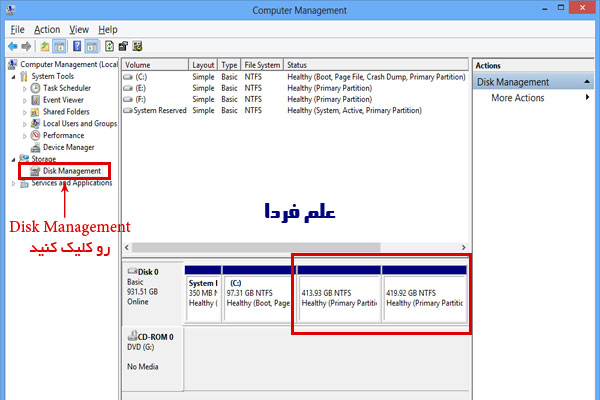Collapse the Disk Management actions section

click(586, 82)
